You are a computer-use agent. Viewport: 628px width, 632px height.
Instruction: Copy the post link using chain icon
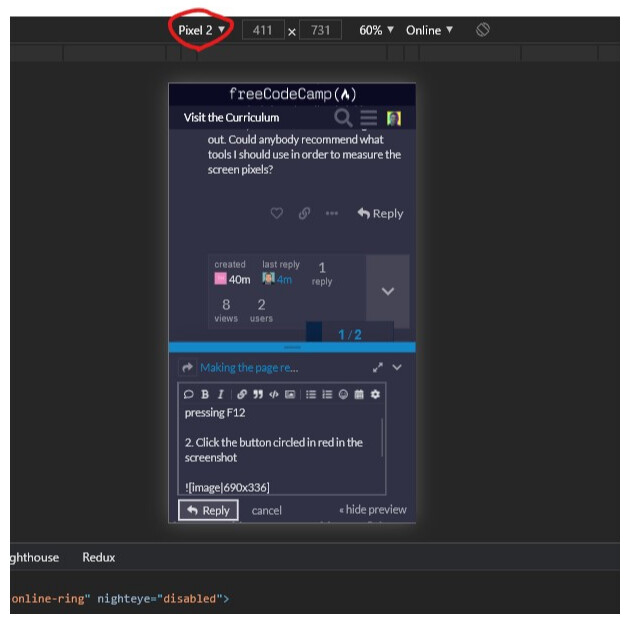click(304, 213)
